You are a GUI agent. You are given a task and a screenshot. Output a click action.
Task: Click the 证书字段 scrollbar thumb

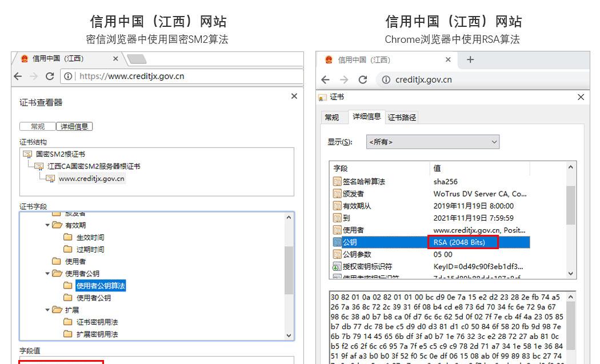(x=289, y=271)
